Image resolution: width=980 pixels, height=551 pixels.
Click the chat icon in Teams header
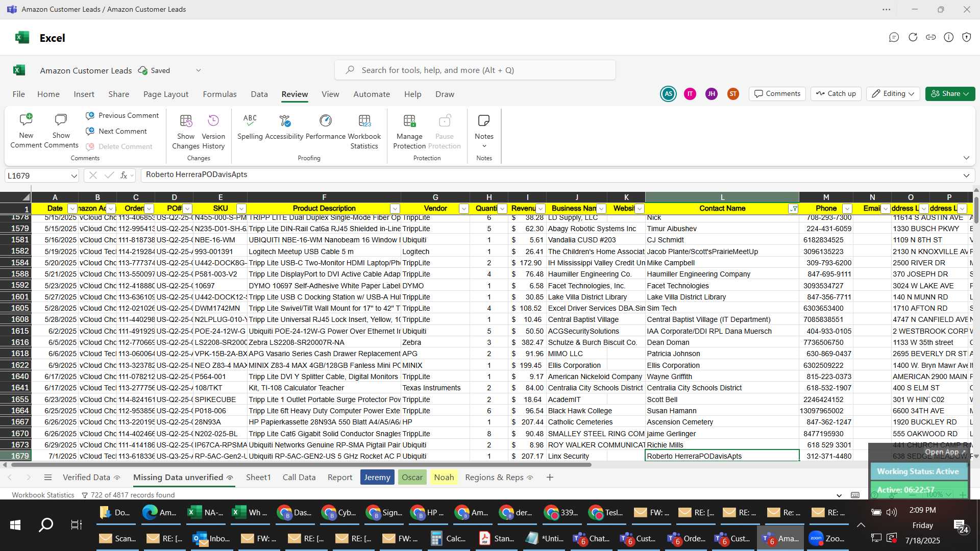894,37
